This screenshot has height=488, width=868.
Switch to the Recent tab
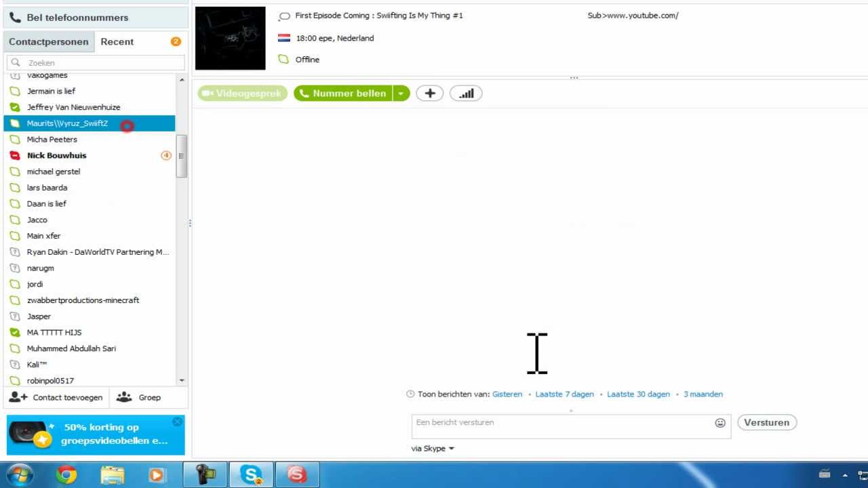coord(117,41)
